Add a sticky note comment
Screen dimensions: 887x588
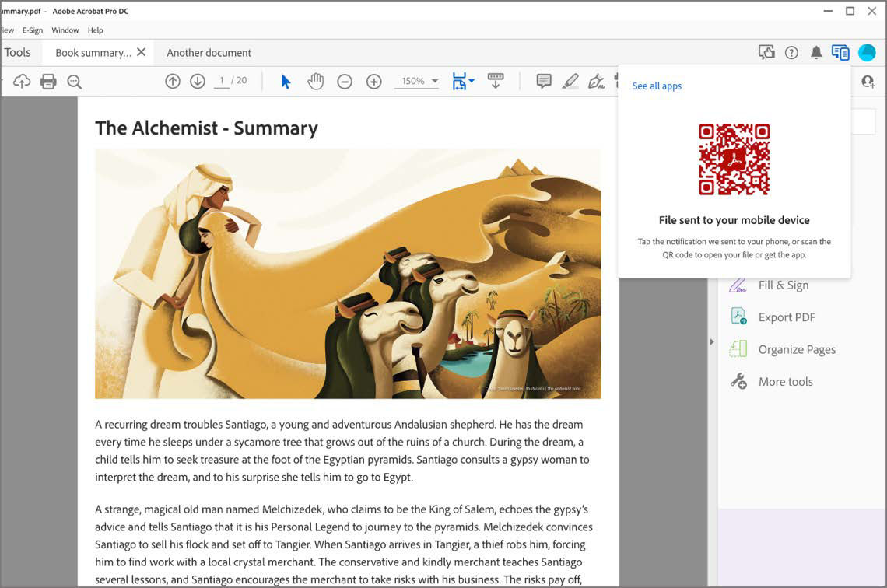544,82
